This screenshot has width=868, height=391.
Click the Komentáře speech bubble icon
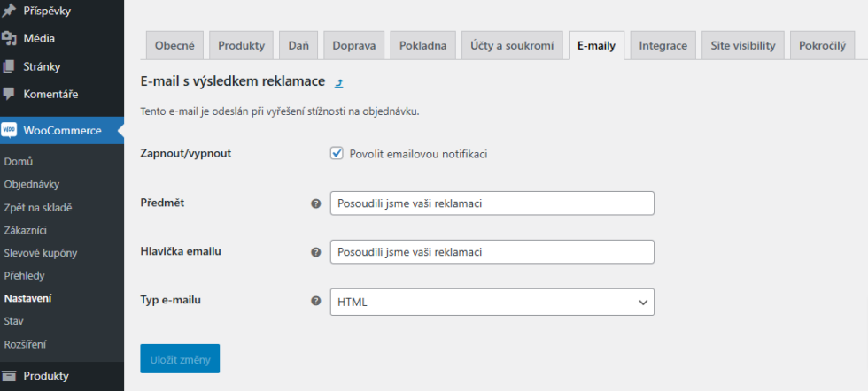pos(9,94)
